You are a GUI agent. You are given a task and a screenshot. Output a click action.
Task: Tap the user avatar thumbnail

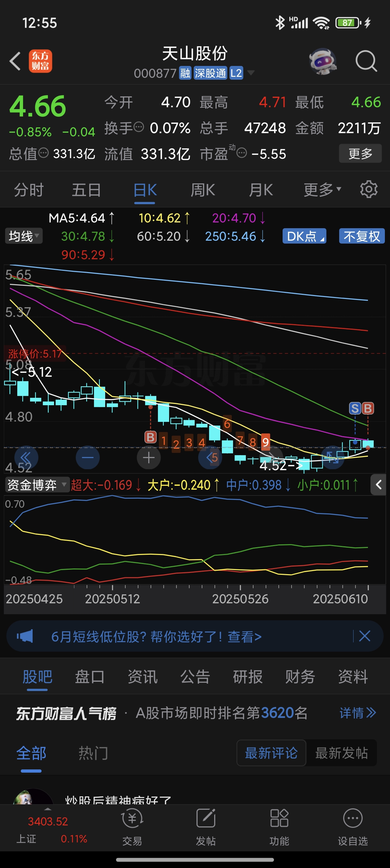[x=33, y=797]
